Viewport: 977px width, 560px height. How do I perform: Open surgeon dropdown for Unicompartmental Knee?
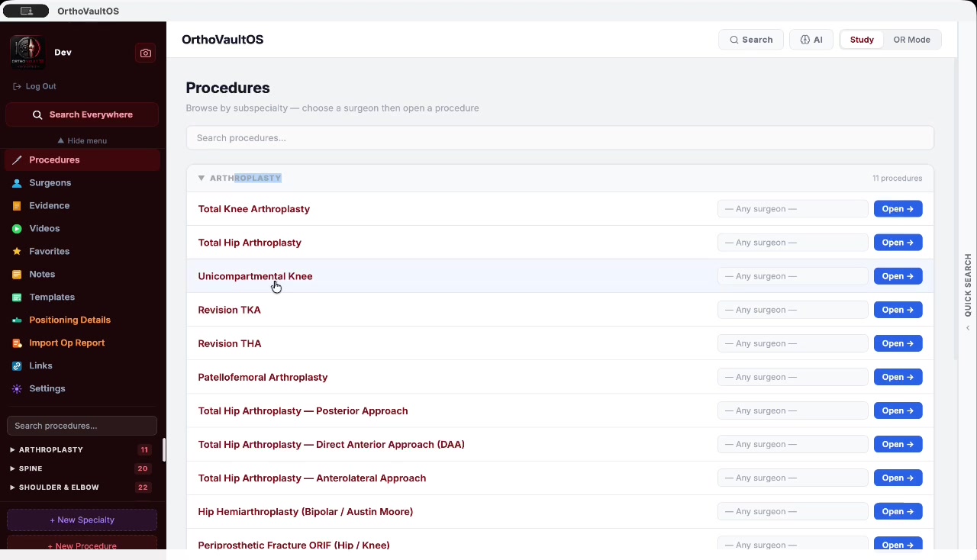click(792, 276)
